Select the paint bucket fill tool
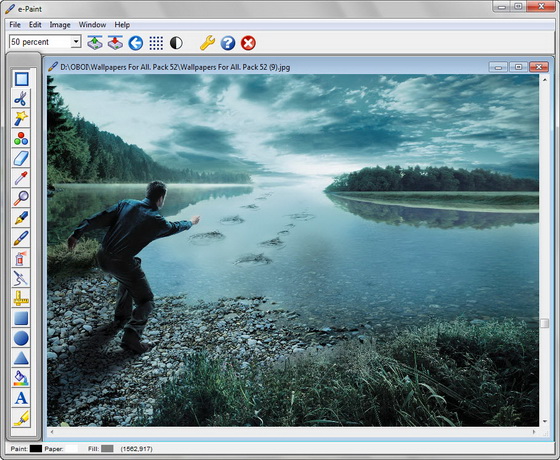The image size is (560, 460). coord(21,378)
